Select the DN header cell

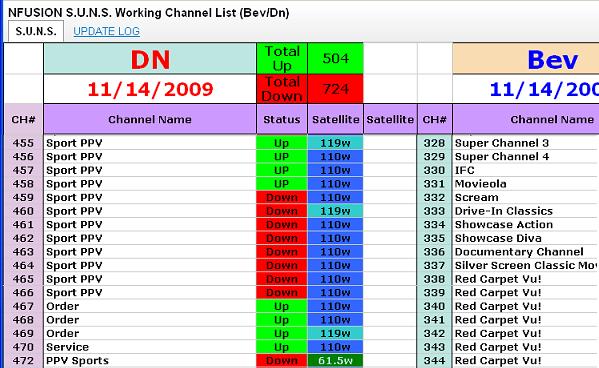click(x=150, y=58)
